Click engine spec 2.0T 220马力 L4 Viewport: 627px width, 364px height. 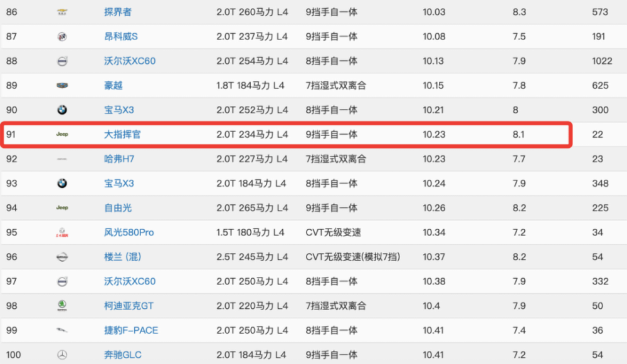[x=252, y=306]
